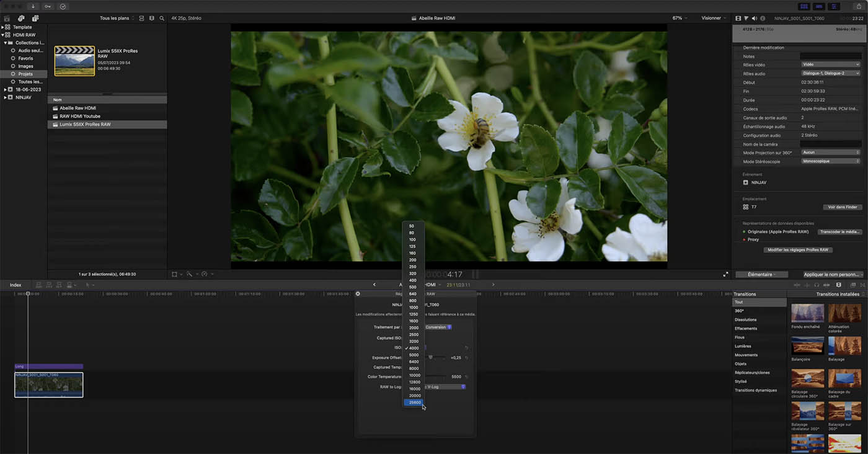Open the RAW to Log V-Log dropdown
The height and width of the screenshot is (454, 868).
point(445,387)
